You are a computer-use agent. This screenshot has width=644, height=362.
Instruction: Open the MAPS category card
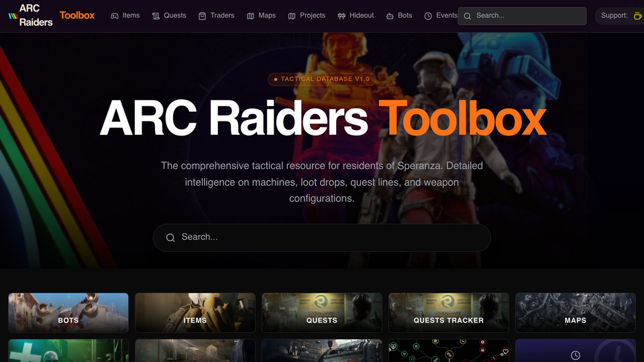[576, 313]
